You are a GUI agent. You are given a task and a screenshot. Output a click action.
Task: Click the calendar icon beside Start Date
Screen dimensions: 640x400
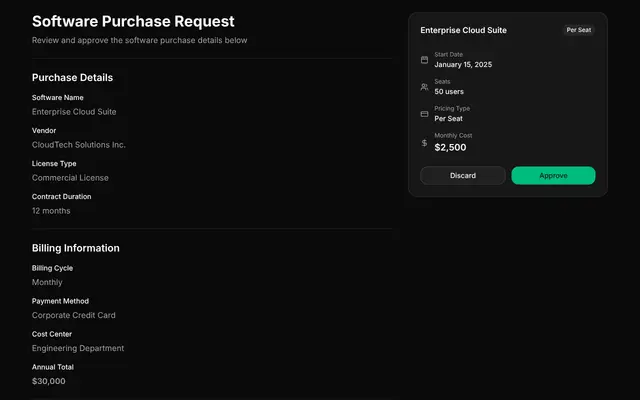click(x=424, y=60)
